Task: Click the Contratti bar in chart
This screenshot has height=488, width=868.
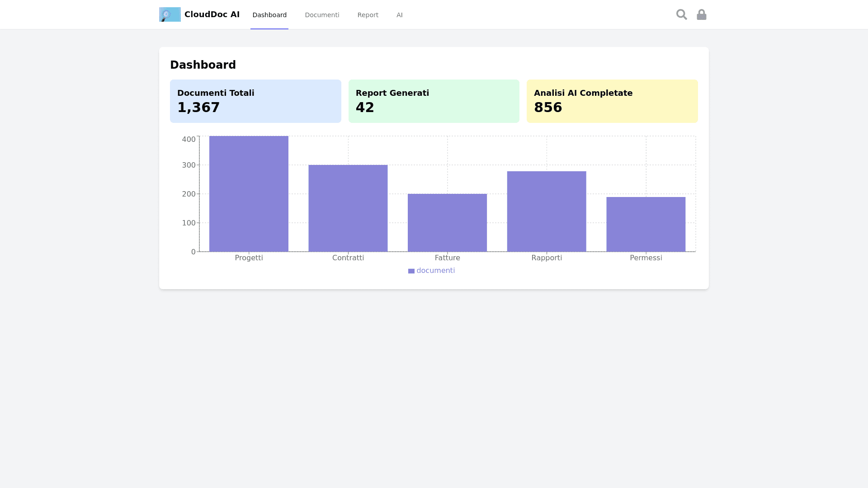Action: [x=348, y=208]
